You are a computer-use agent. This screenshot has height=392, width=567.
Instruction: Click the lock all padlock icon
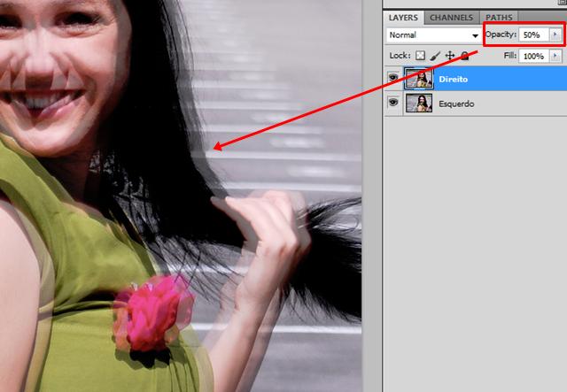click(464, 55)
